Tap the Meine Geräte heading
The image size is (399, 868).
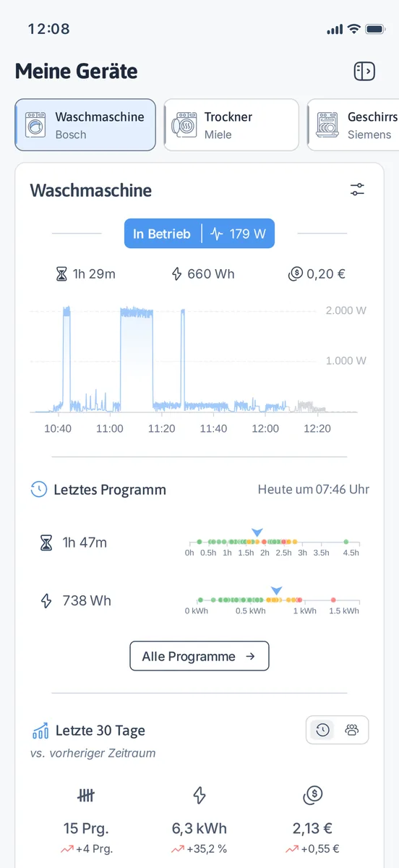[76, 71]
